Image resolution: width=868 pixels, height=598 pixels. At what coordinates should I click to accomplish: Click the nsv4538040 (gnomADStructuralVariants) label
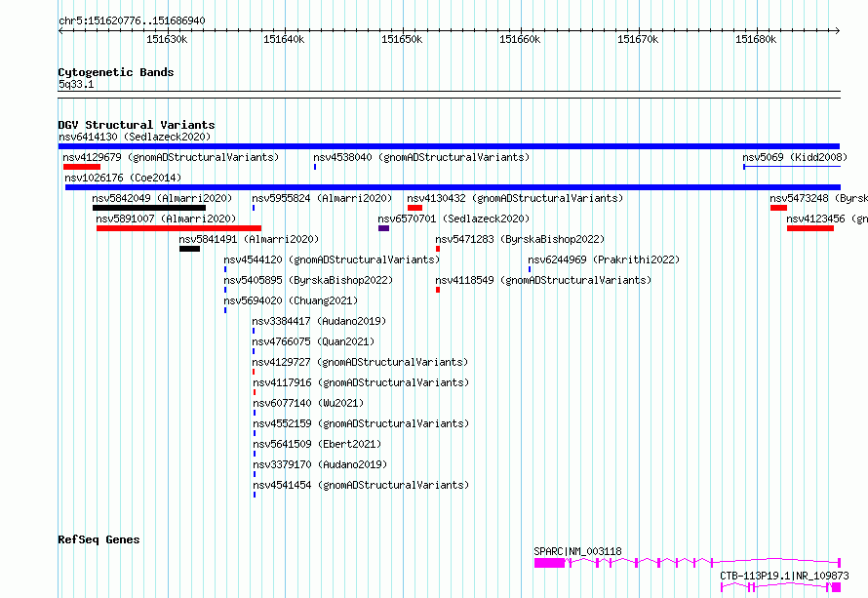coord(421,157)
